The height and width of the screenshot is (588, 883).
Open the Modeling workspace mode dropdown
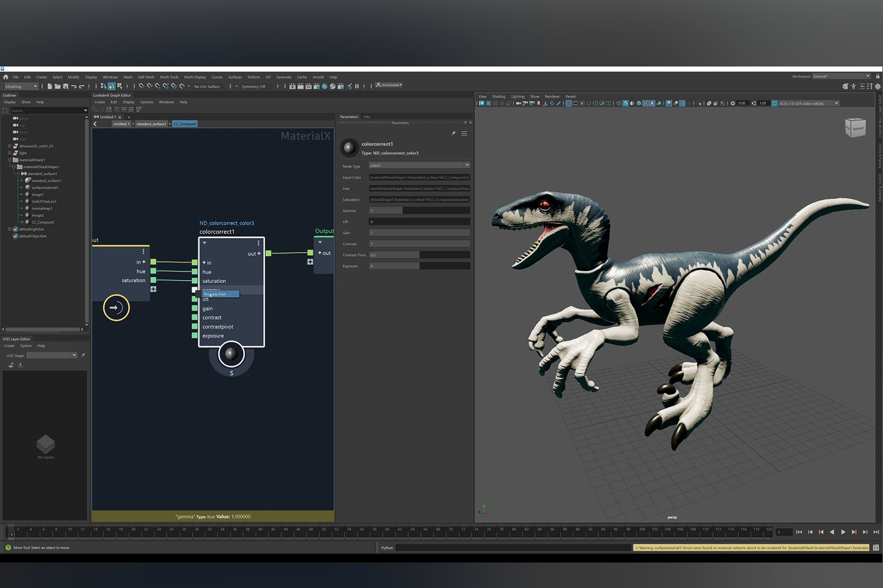(x=21, y=86)
